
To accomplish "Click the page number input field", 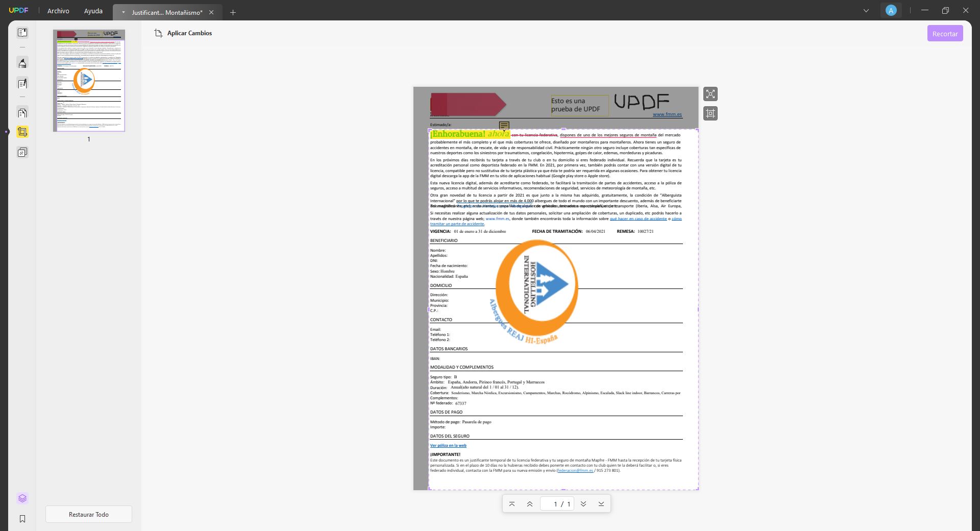I will coord(557,504).
